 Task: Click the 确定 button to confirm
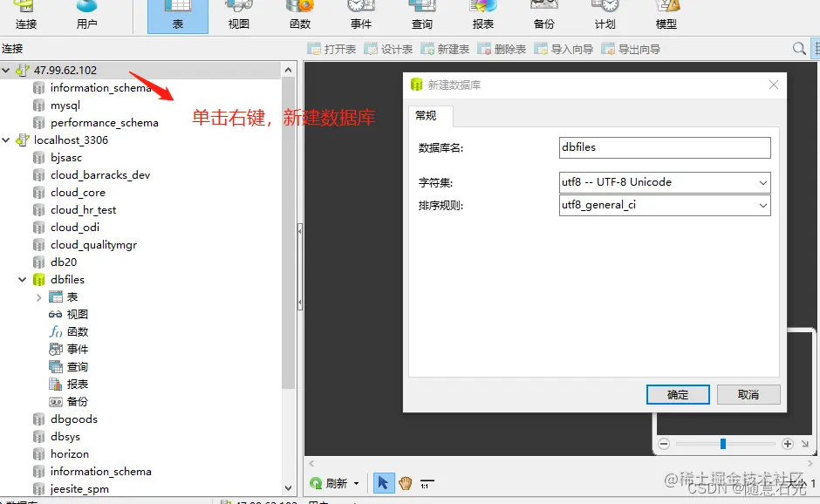coord(678,394)
